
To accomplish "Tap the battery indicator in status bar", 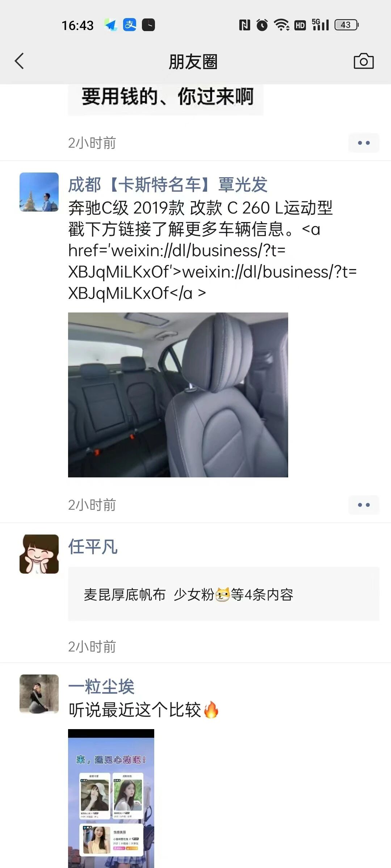I will [346, 25].
